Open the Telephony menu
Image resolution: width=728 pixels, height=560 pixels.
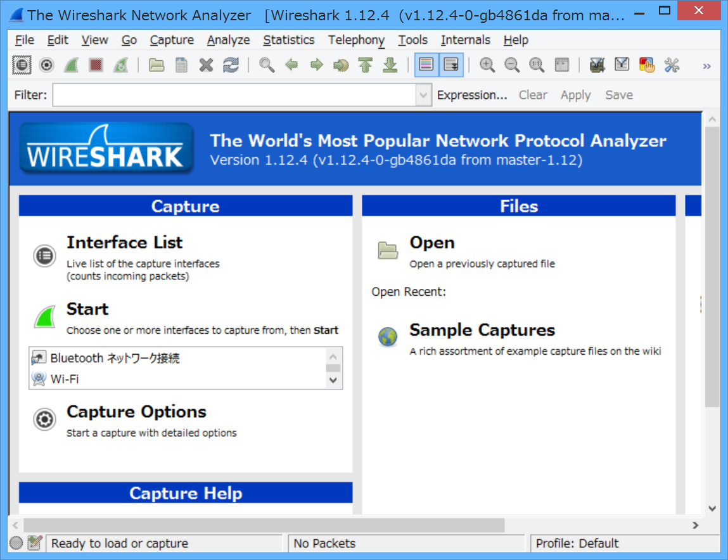click(356, 40)
